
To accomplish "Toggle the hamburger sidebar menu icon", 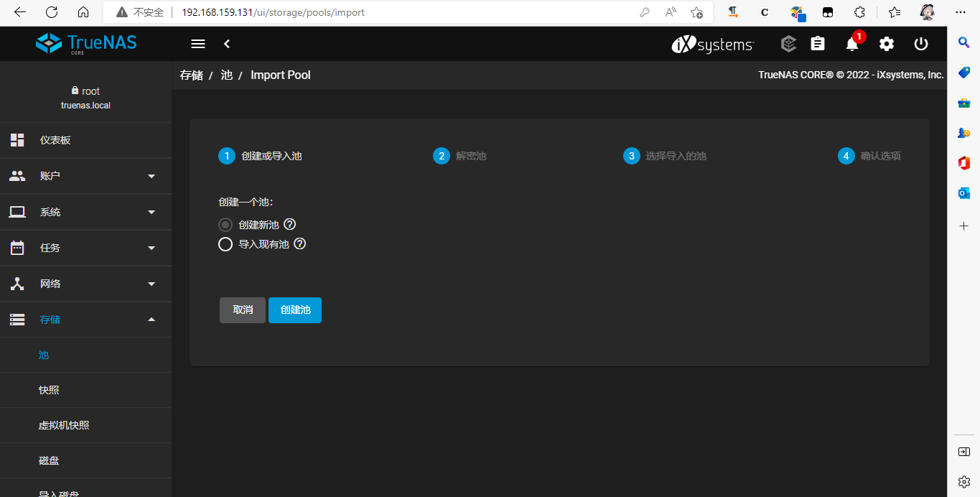I will coord(198,44).
